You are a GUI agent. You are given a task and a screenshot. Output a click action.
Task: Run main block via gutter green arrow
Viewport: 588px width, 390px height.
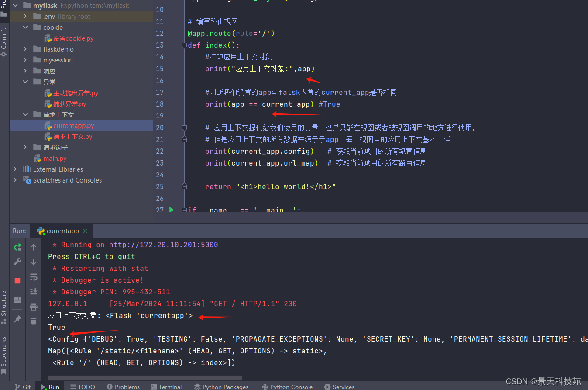tap(172, 210)
